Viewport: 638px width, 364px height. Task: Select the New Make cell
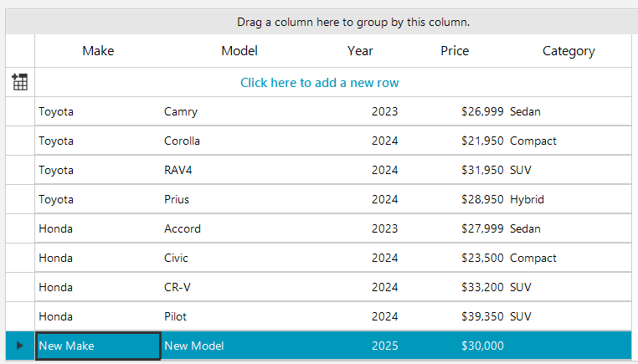pyautogui.click(x=97, y=346)
